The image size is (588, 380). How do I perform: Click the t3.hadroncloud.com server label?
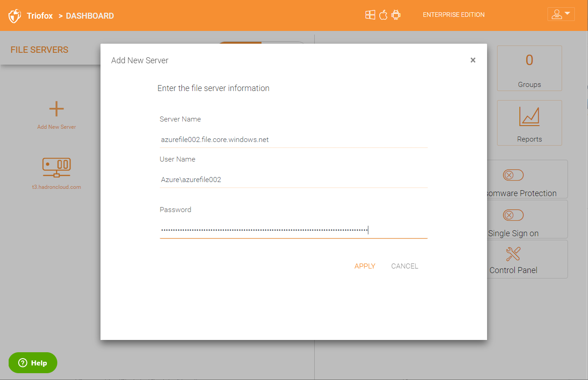pos(56,187)
